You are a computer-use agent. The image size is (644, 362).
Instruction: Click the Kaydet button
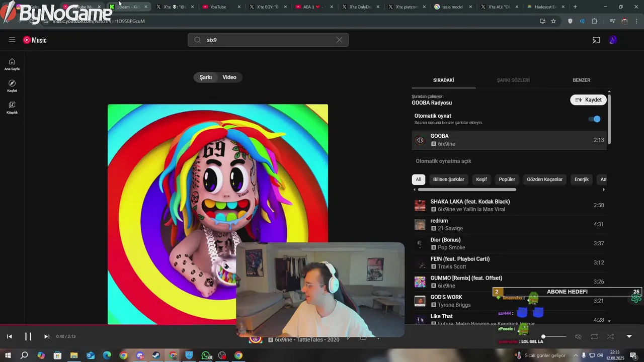click(588, 100)
